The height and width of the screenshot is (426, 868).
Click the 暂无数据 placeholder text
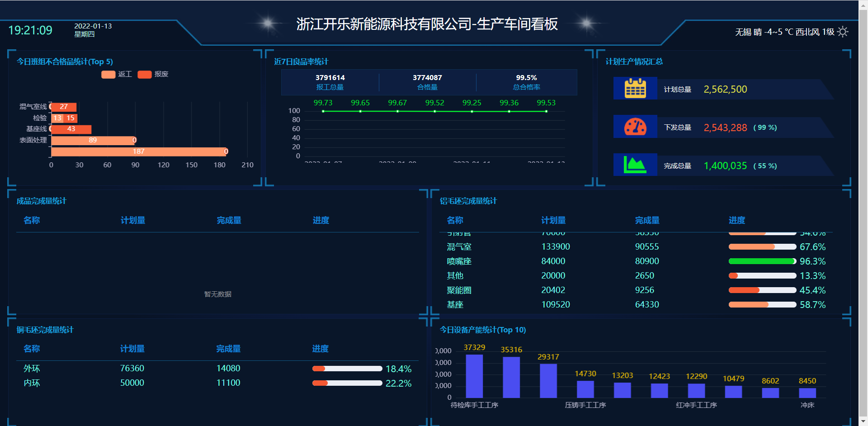coord(218,294)
